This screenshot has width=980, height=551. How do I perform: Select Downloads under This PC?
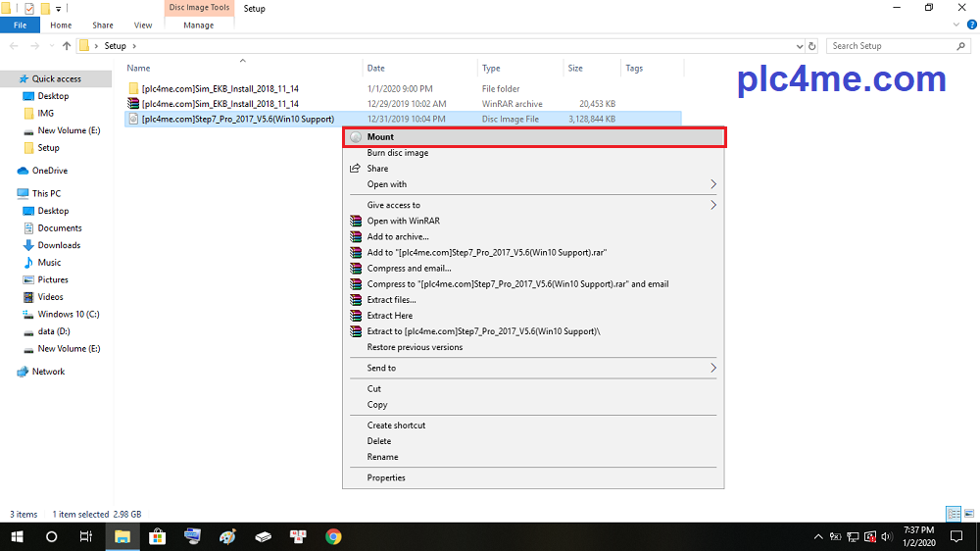pos(59,245)
